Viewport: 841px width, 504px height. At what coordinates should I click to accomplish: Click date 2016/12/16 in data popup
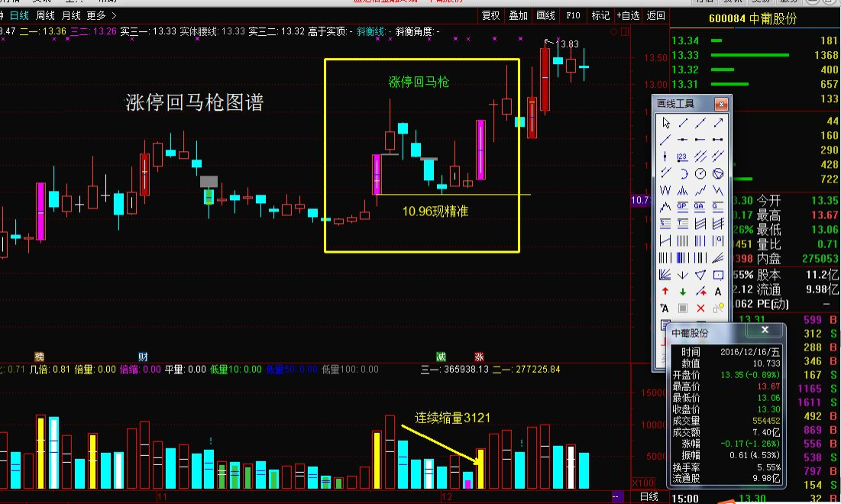click(750, 352)
